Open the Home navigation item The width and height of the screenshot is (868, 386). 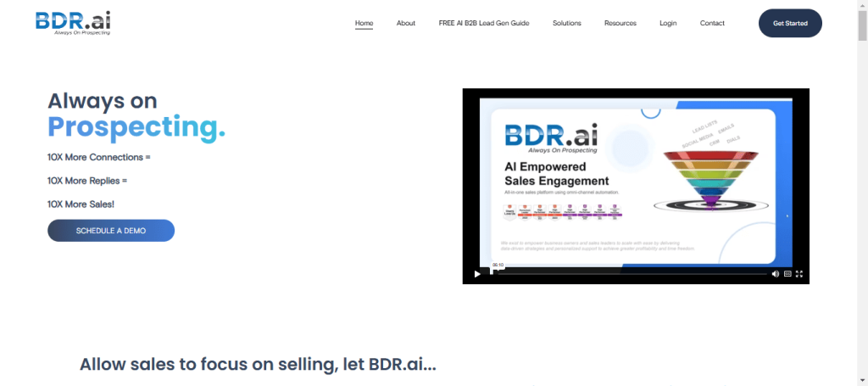(364, 23)
